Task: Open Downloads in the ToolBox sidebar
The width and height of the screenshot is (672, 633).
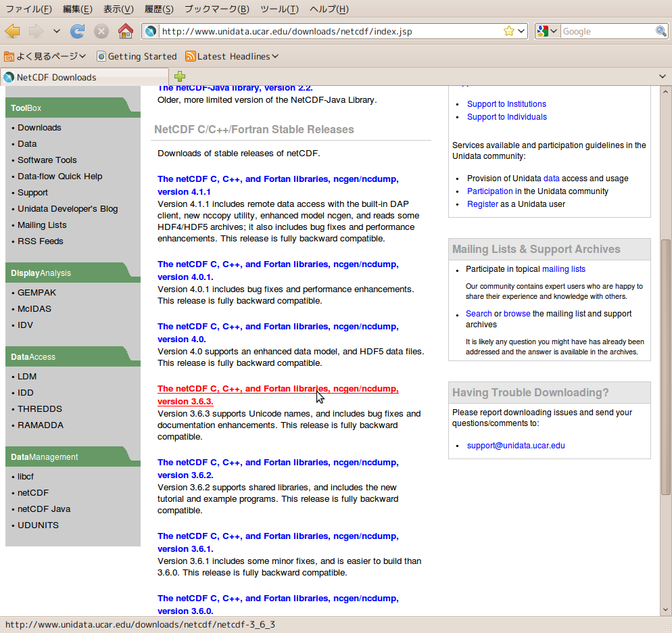Action: tap(39, 128)
